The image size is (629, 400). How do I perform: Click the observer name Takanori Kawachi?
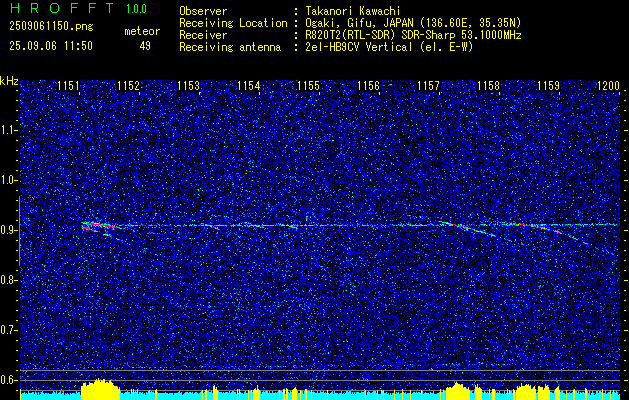352,11
